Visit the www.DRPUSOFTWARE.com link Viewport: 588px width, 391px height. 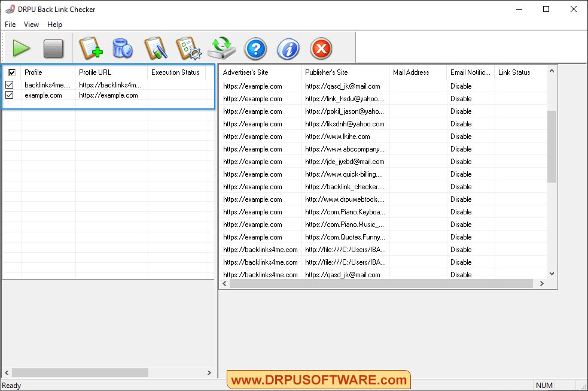point(318,379)
